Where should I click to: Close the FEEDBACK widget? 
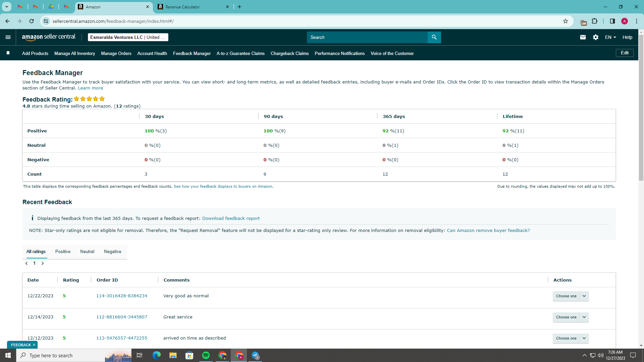(x=34, y=345)
